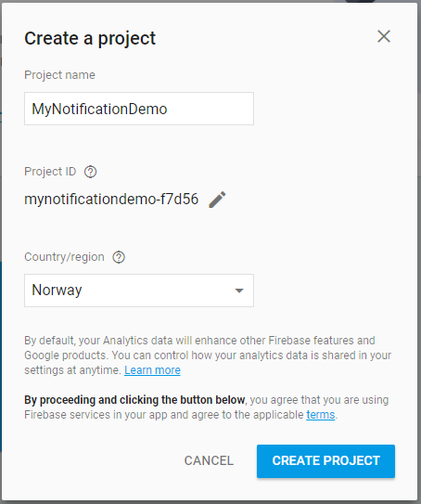This screenshot has width=421, height=504.
Task: Open the Norway country/region combo box
Action: coord(139,291)
